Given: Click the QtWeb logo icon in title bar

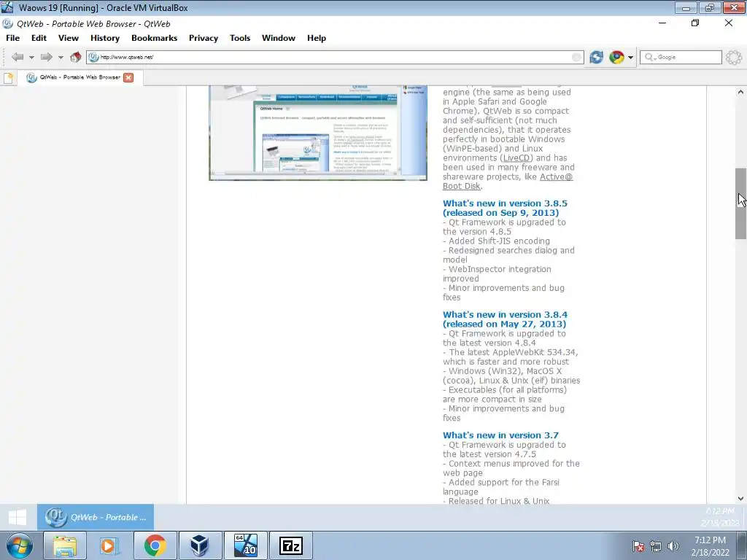Looking at the screenshot, I should [x=7, y=24].
